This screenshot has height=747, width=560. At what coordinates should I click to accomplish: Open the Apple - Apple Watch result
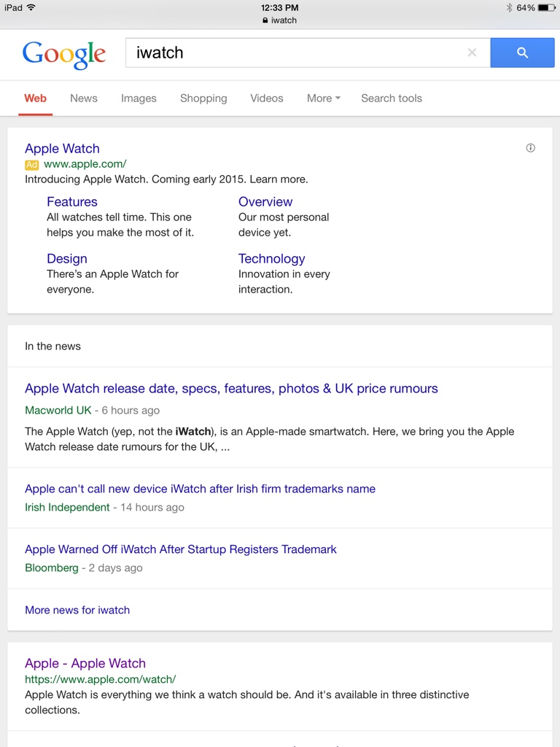[85, 663]
